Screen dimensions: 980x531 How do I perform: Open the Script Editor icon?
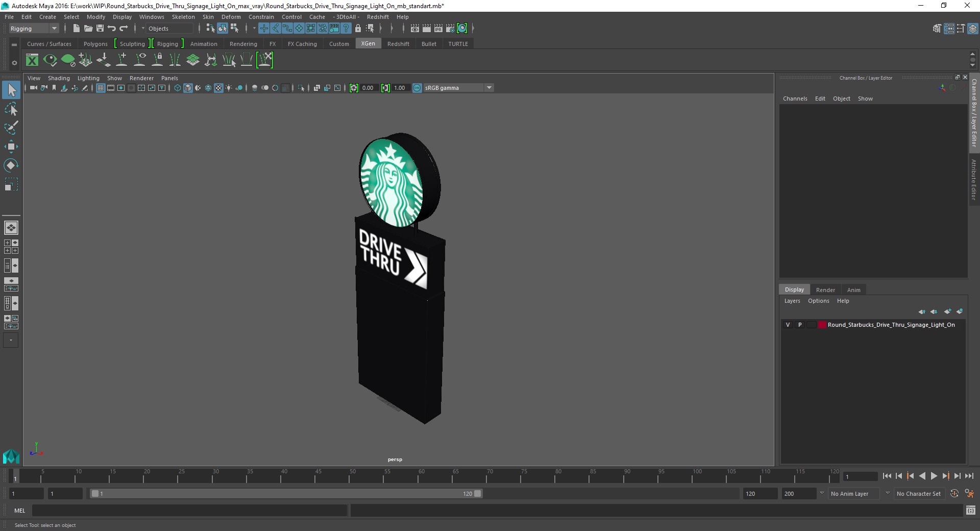pyautogui.click(x=971, y=510)
